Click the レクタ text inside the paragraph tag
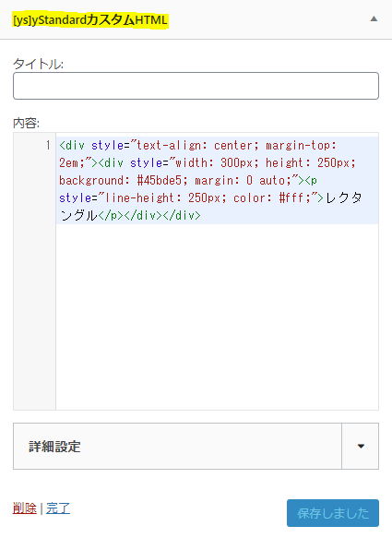Screen dimensions: 392x538 (x=343, y=198)
